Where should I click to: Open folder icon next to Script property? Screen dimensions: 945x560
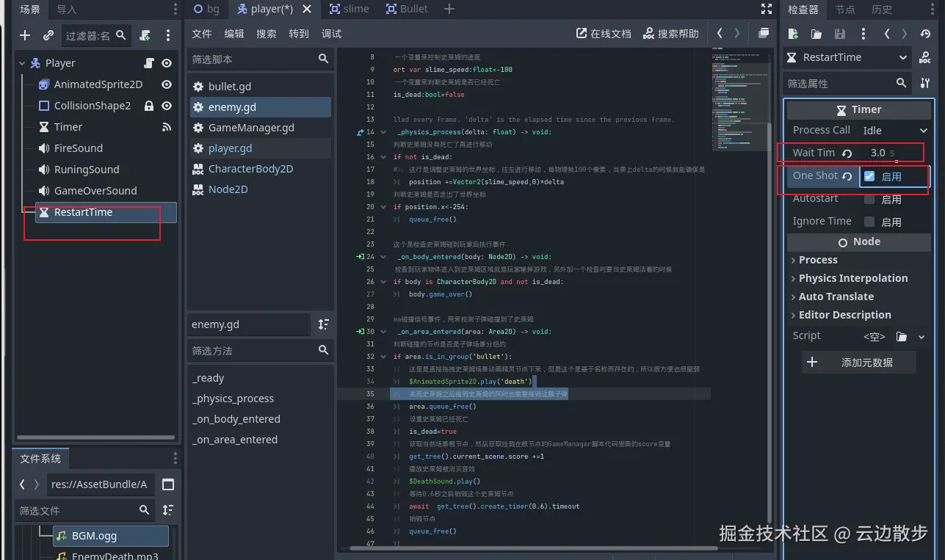tap(902, 337)
